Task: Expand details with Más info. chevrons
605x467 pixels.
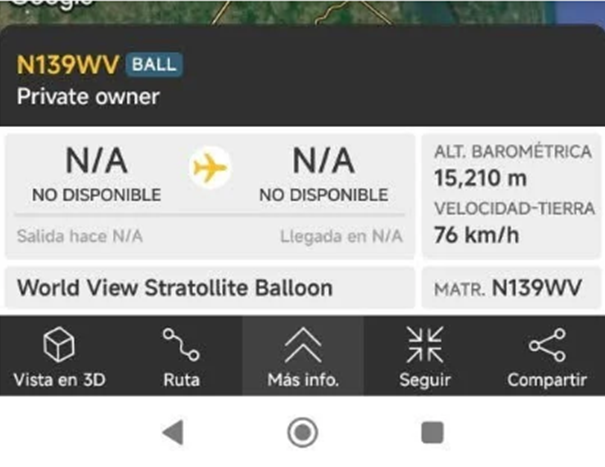Action: tap(302, 346)
